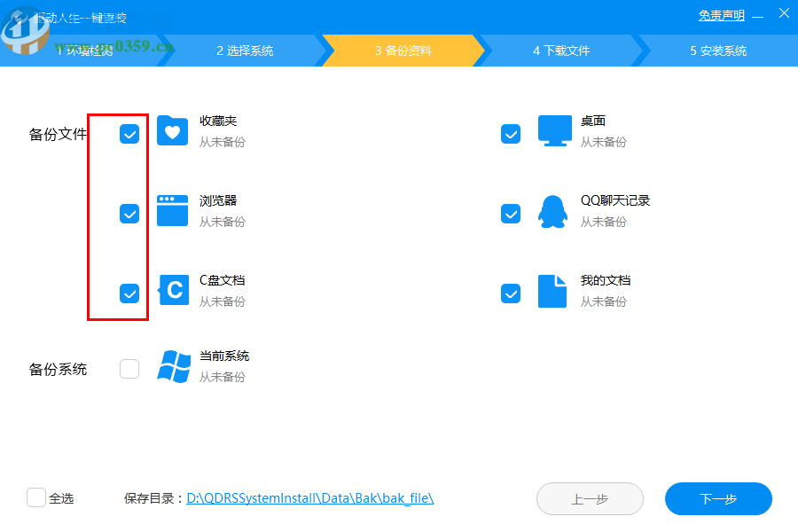
Task: Click the C盘文档 item label
Action: pyautogui.click(x=222, y=280)
